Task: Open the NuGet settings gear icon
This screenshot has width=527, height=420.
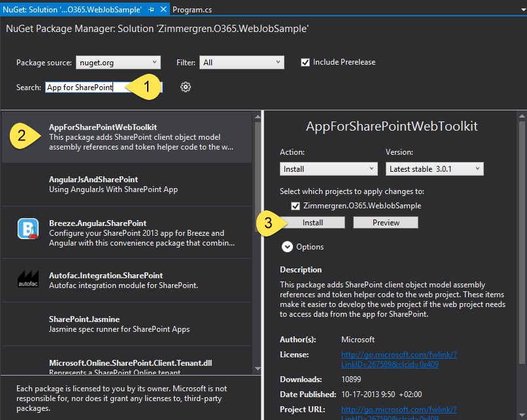Action: coord(185,86)
